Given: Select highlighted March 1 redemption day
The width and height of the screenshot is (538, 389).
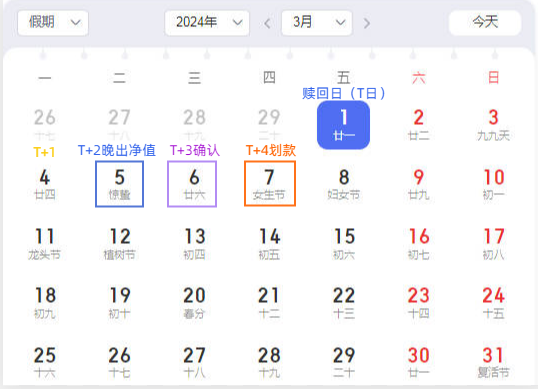Looking at the screenshot, I should 343,125.
